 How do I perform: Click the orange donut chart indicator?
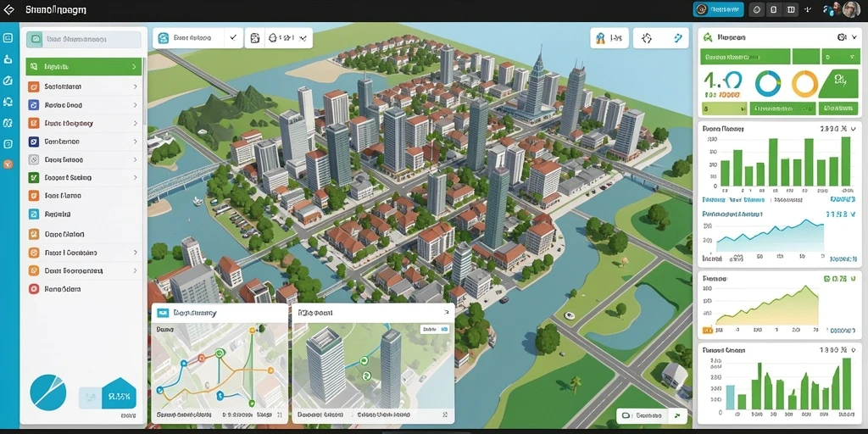click(804, 84)
